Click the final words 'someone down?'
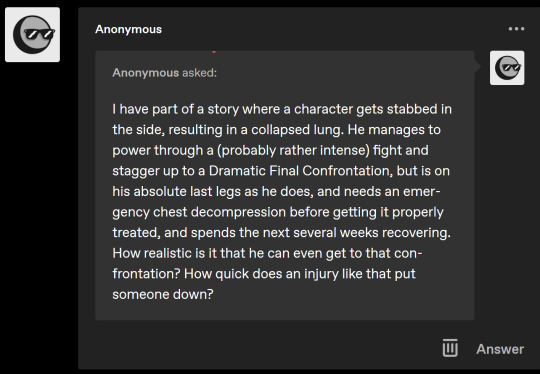This screenshot has height=374, width=540. [163, 294]
